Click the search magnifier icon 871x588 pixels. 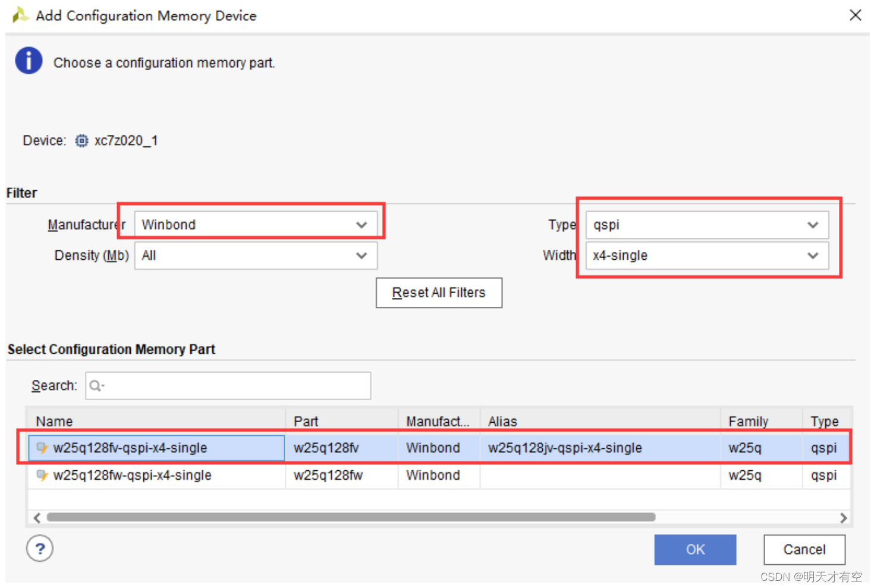click(96, 386)
